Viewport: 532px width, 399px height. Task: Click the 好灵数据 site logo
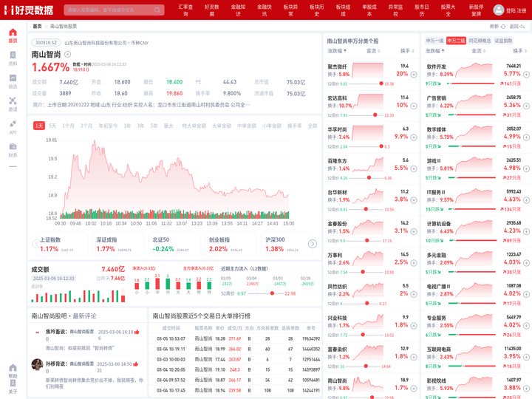coord(29,10)
